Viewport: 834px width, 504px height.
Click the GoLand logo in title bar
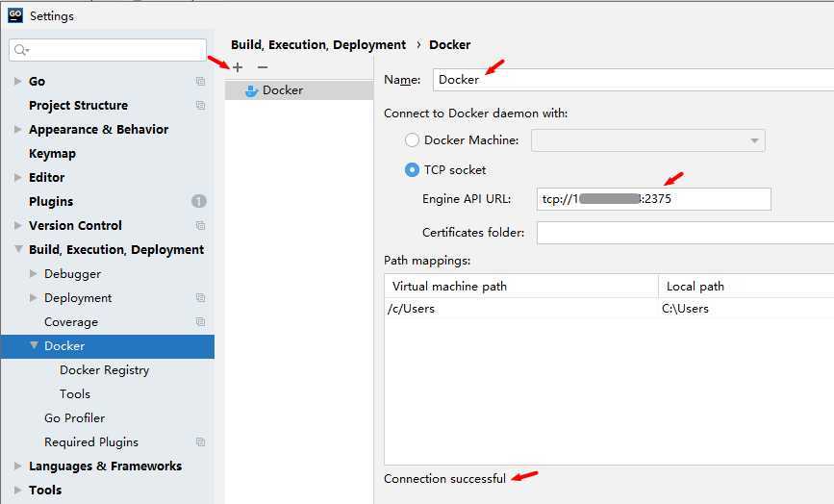pyautogui.click(x=15, y=15)
